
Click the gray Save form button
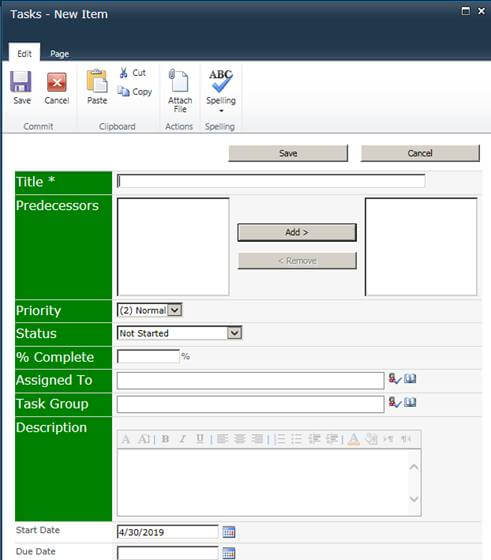[288, 153]
